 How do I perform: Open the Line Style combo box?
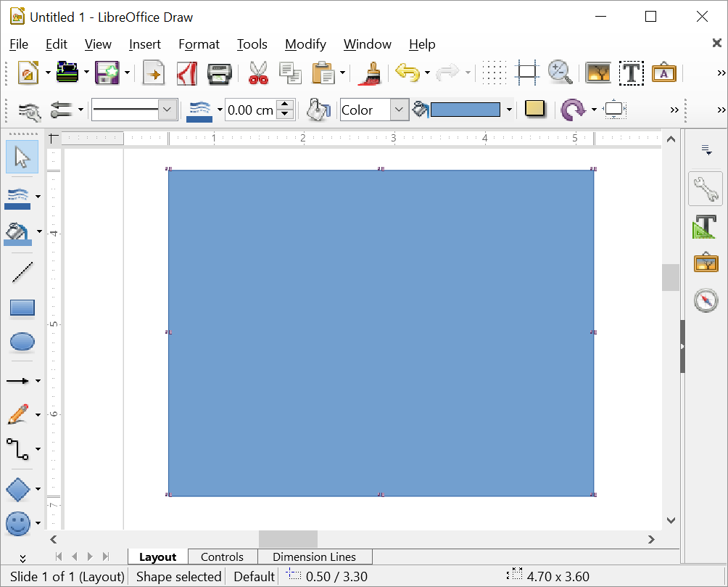tap(134, 110)
